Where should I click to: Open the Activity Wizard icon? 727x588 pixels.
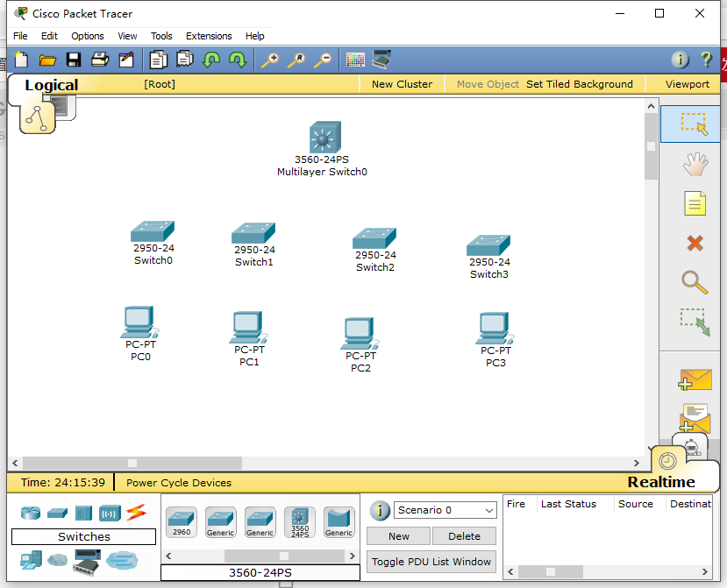point(126,60)
